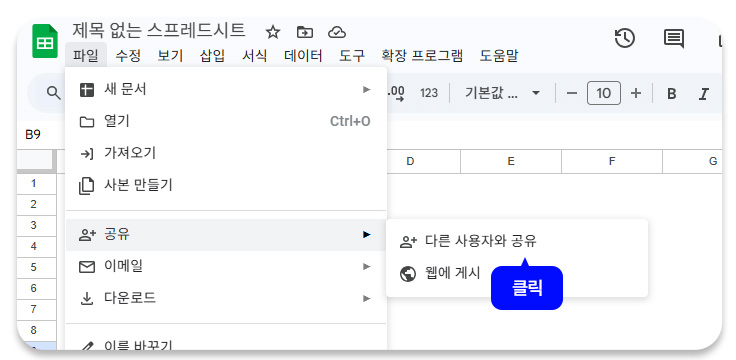The image size is (736, 360).
Task: Select column G header
Action: tap(693, 161)
